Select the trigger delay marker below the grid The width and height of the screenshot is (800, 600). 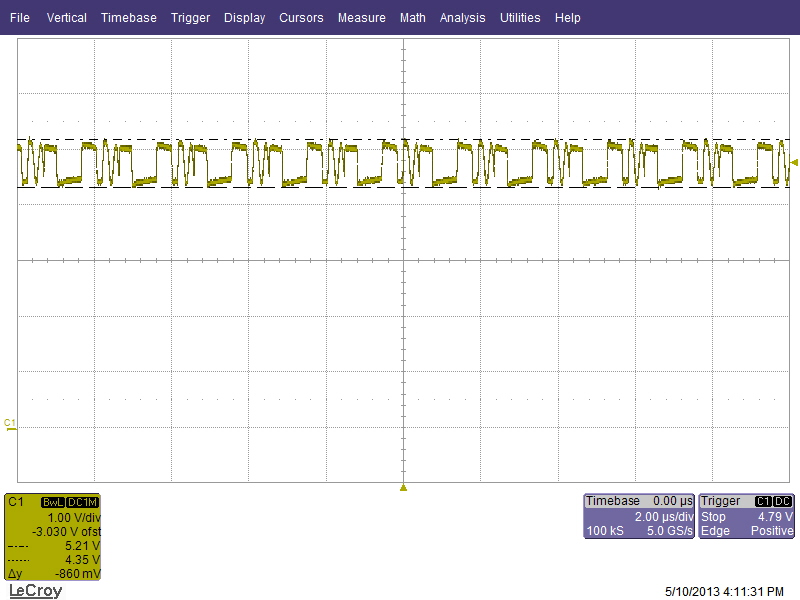coord(403,488)
